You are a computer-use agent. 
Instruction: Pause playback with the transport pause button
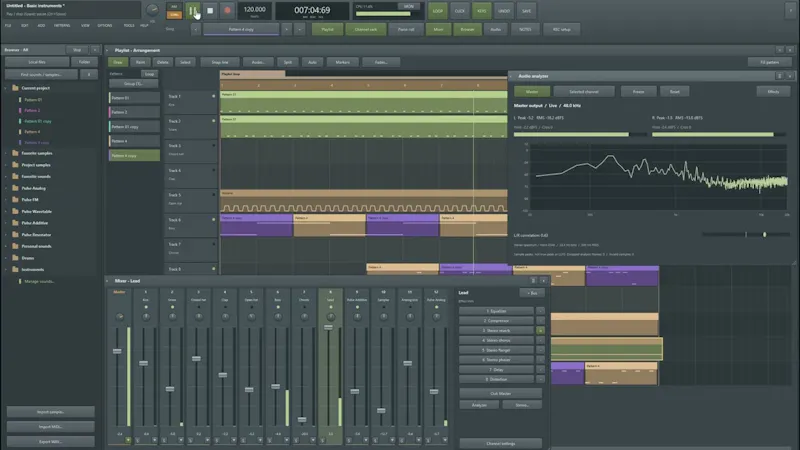[192, 10]
